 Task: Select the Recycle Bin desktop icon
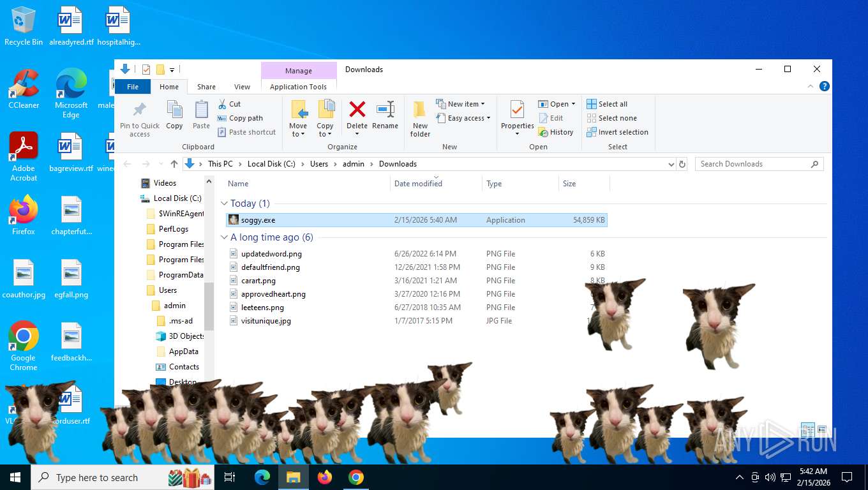[x=24, y=26]
